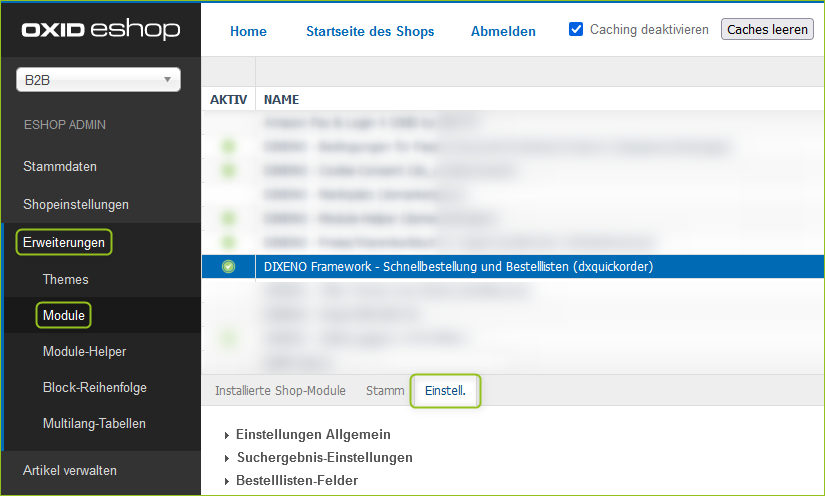Select Erweiterungen in sidebar
The image size is (825, 496).
pos(64,242)
